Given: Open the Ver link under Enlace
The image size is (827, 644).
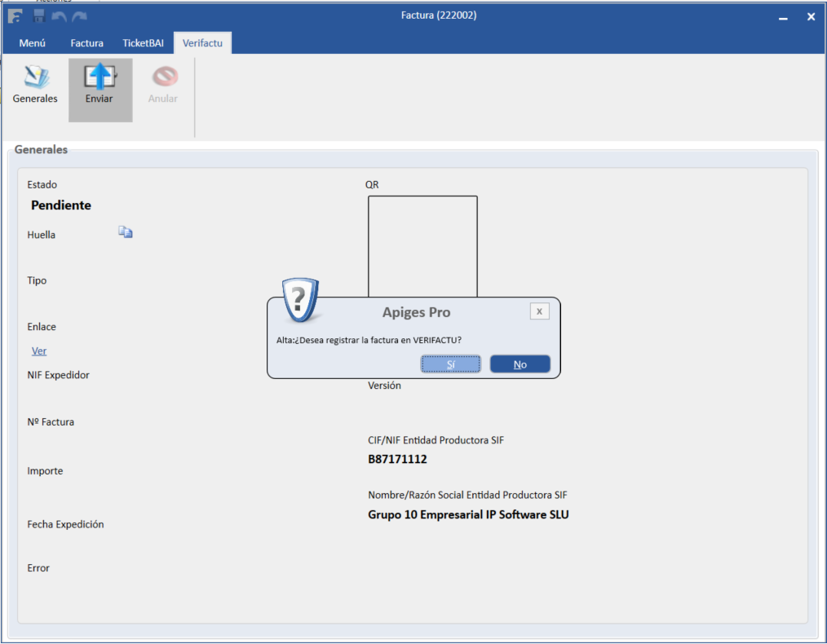Looking at the screenshot, I should [x=39, y=351].
